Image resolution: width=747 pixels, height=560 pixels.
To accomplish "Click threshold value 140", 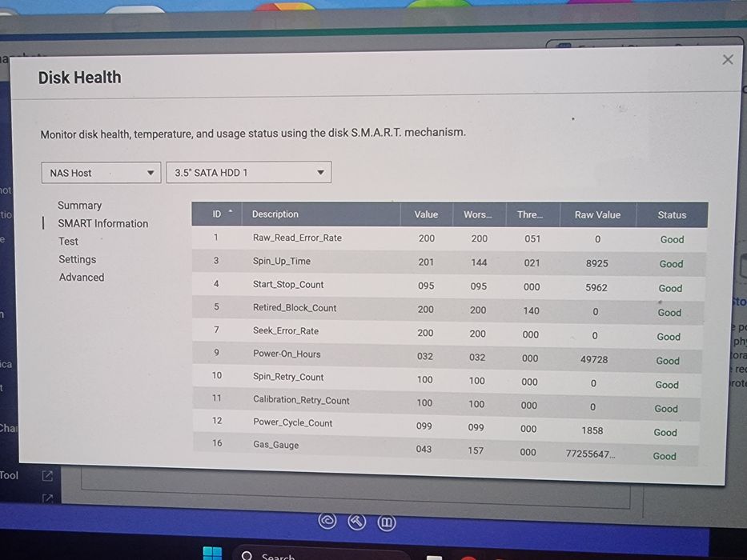I will 531,311.
